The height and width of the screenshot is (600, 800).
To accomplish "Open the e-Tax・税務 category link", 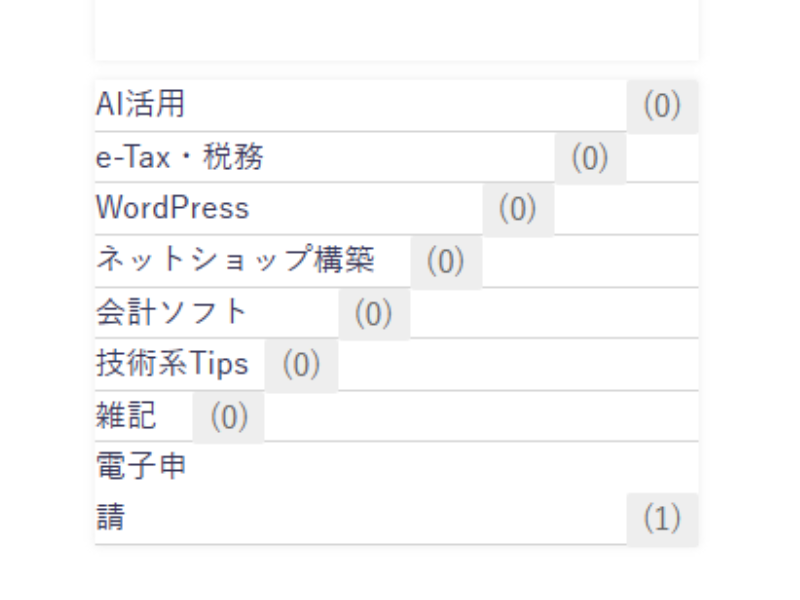I will pos(180,158).
